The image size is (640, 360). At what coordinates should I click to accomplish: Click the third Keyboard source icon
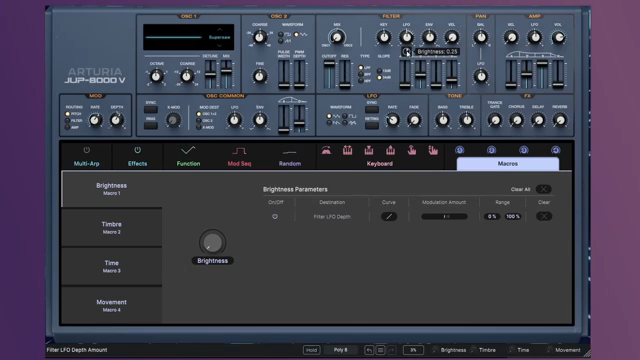[369, 150]
